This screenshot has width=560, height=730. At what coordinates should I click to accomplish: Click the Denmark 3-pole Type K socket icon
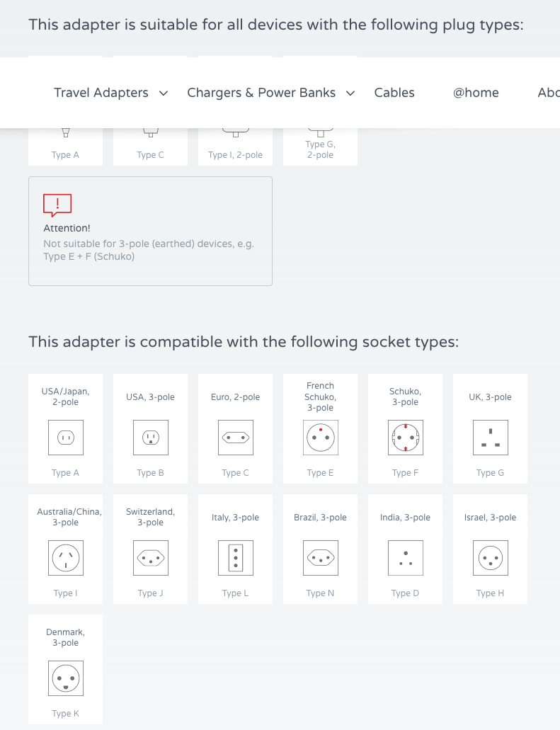[x=66, y=678]
